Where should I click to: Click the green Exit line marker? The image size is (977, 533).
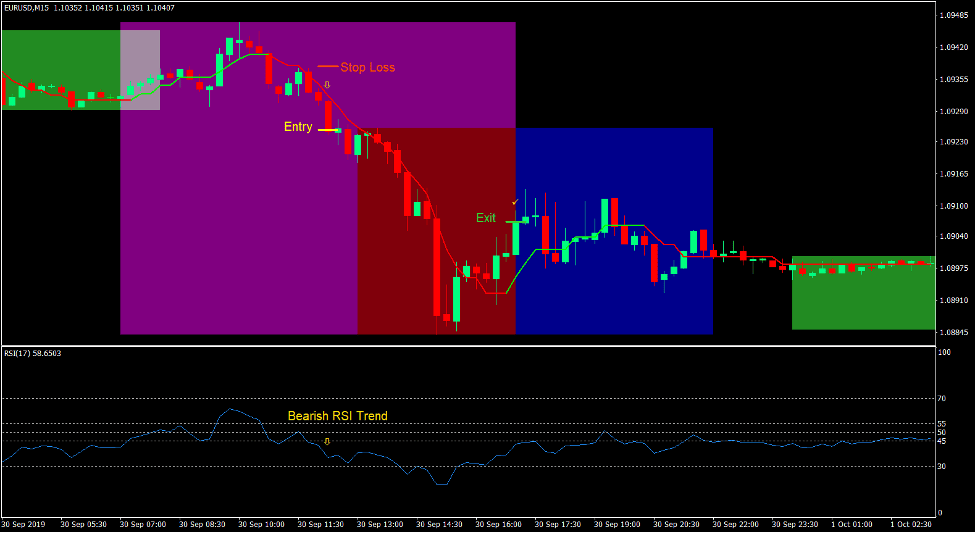[514, 222]
